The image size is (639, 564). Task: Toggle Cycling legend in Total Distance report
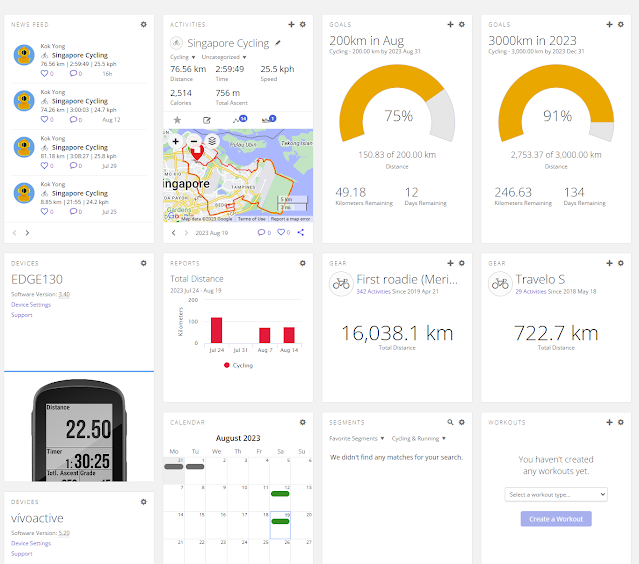pos(238,366)
